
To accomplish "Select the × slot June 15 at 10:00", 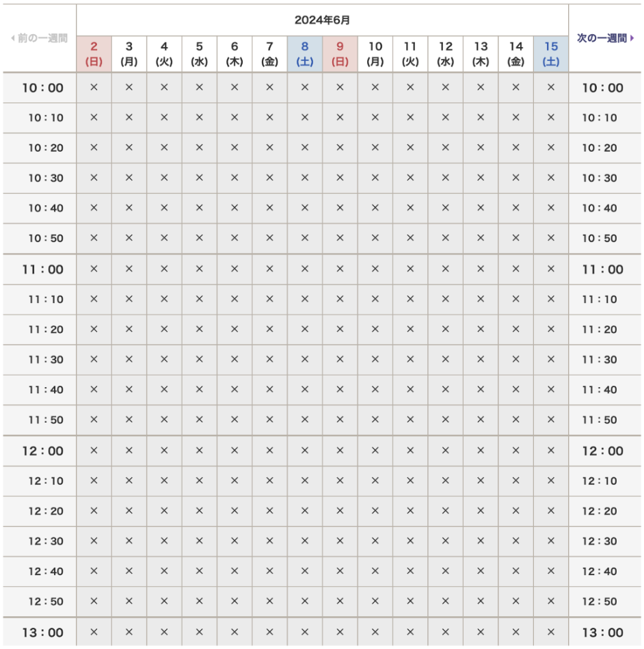I will pyautogui.click(x=551, y=88).
